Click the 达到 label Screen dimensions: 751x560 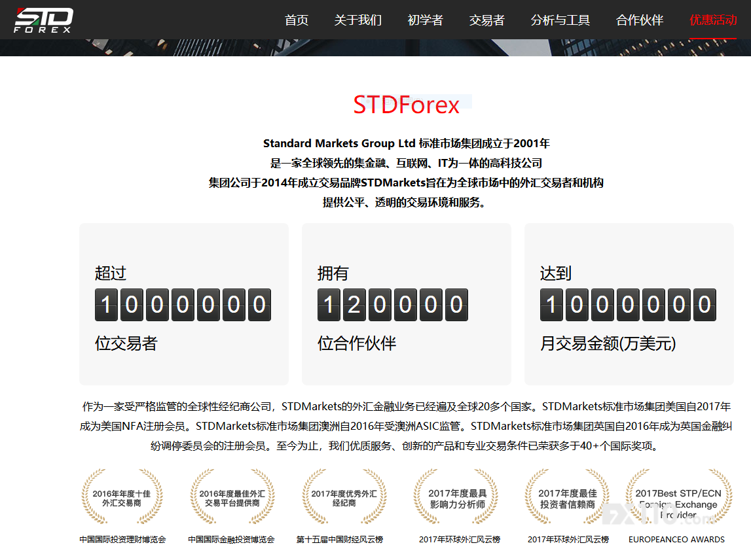click(556, 273)
